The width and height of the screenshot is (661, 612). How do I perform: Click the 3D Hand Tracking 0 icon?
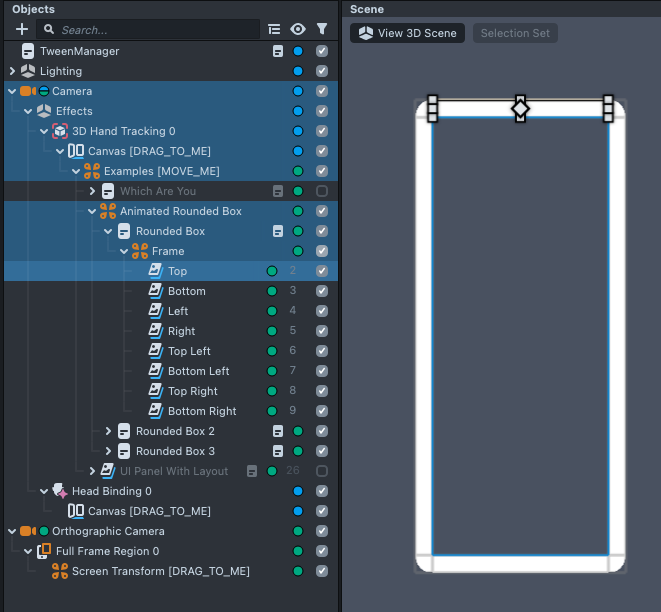(60, 131)
